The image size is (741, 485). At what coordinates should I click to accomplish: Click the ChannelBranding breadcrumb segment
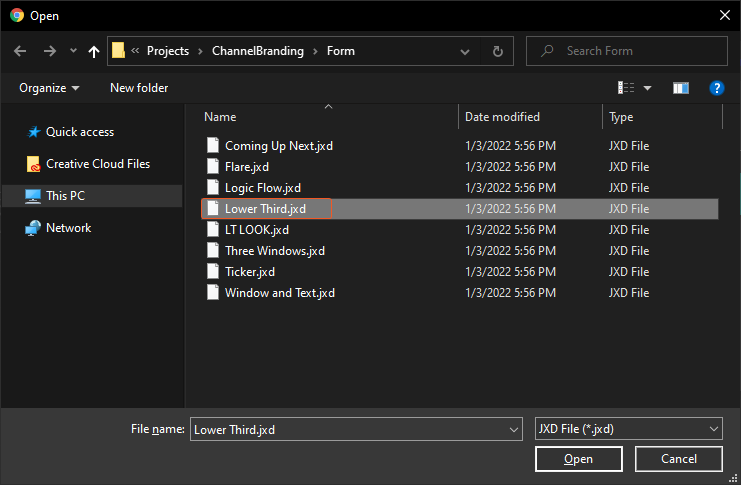click(260, 51)
